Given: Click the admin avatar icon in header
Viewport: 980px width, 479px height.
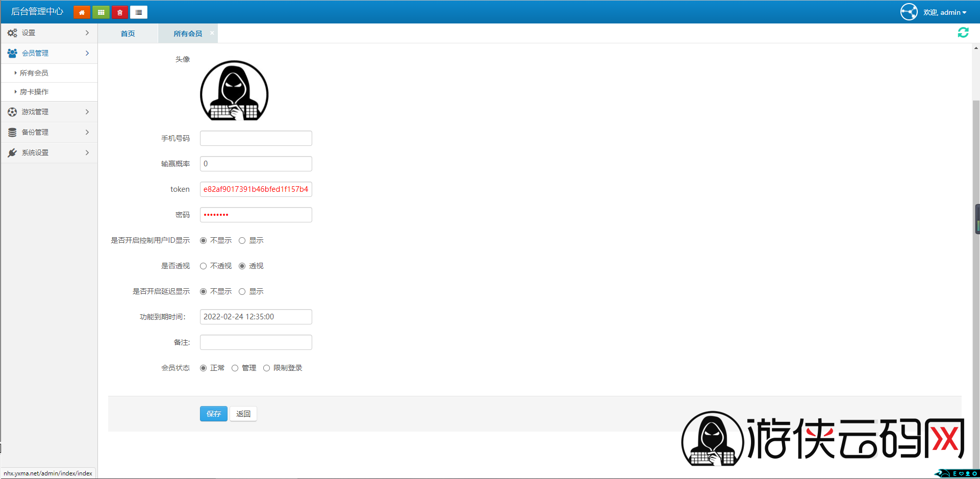Looking at the screenshot, I should (909, 12).
